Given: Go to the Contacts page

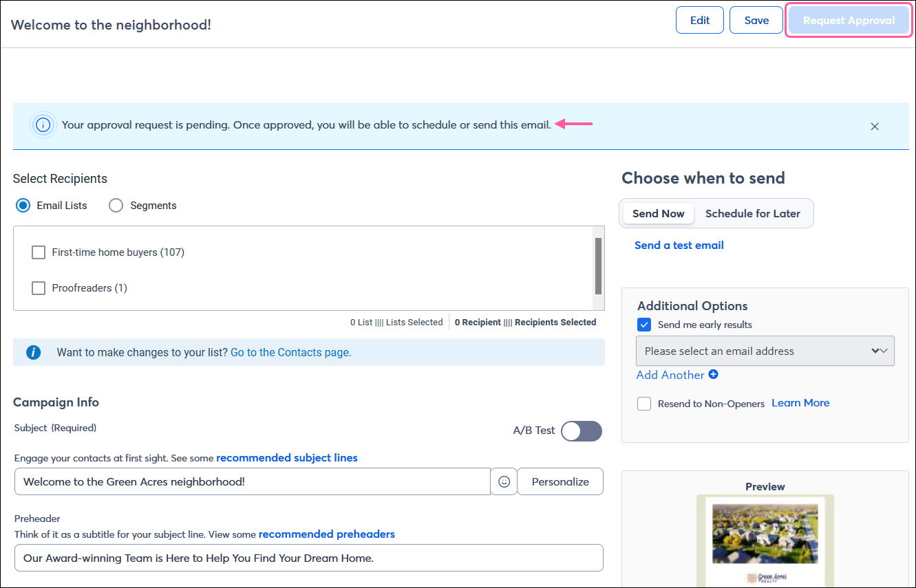Looking at the screenshot, I should tap(290, 351).
